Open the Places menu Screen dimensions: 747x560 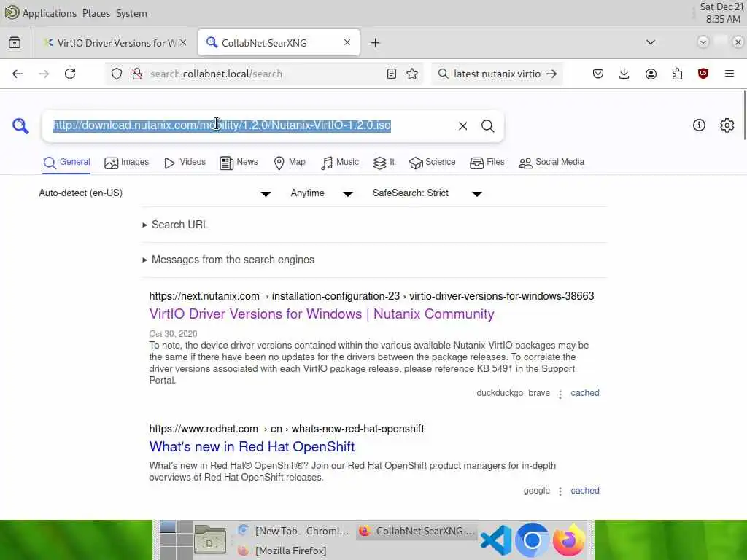click(96, 13)
